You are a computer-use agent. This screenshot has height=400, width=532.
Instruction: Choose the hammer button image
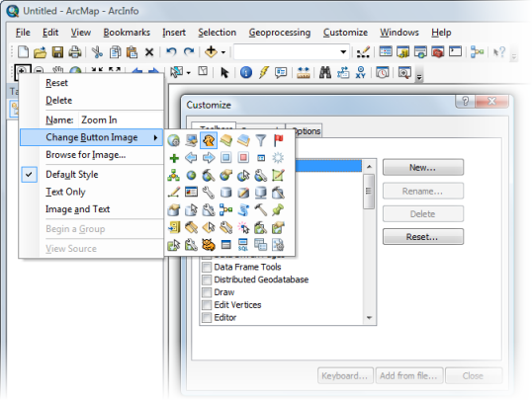point(261,209)
